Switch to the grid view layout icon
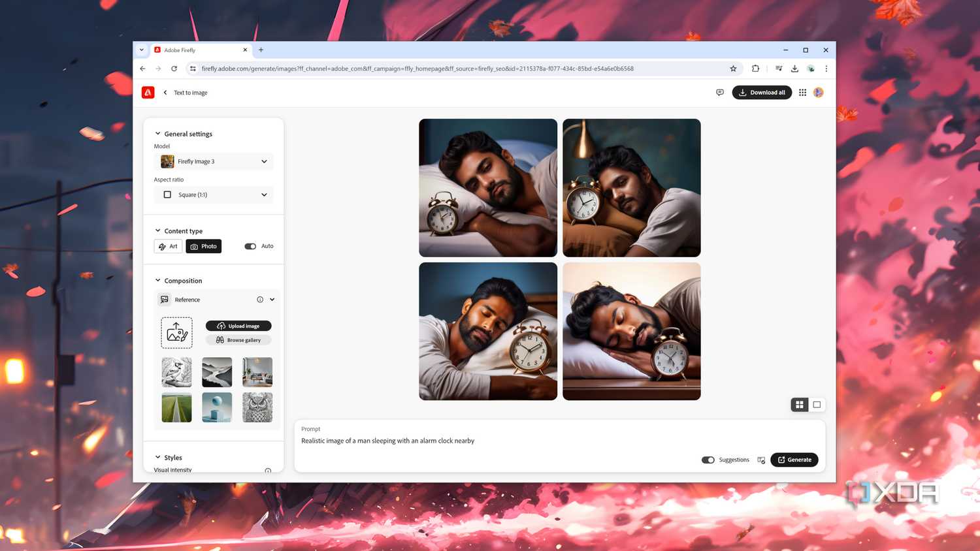980x551 pixels. click(800, 405)
